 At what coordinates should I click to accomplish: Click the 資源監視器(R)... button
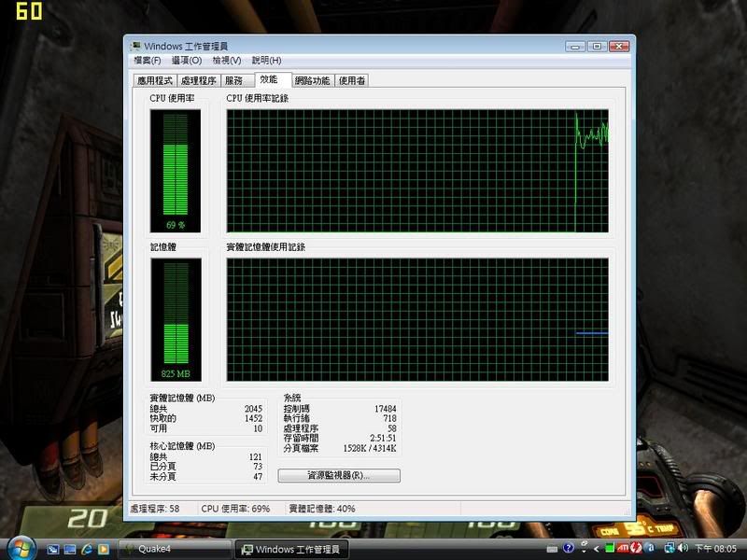point(339,476)
